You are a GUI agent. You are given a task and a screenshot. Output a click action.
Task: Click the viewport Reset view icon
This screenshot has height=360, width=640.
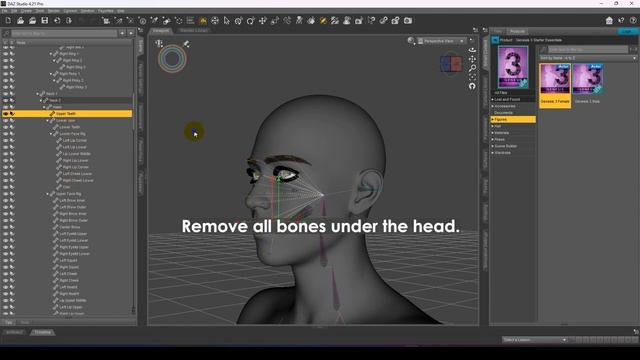(x=472, y=86)
